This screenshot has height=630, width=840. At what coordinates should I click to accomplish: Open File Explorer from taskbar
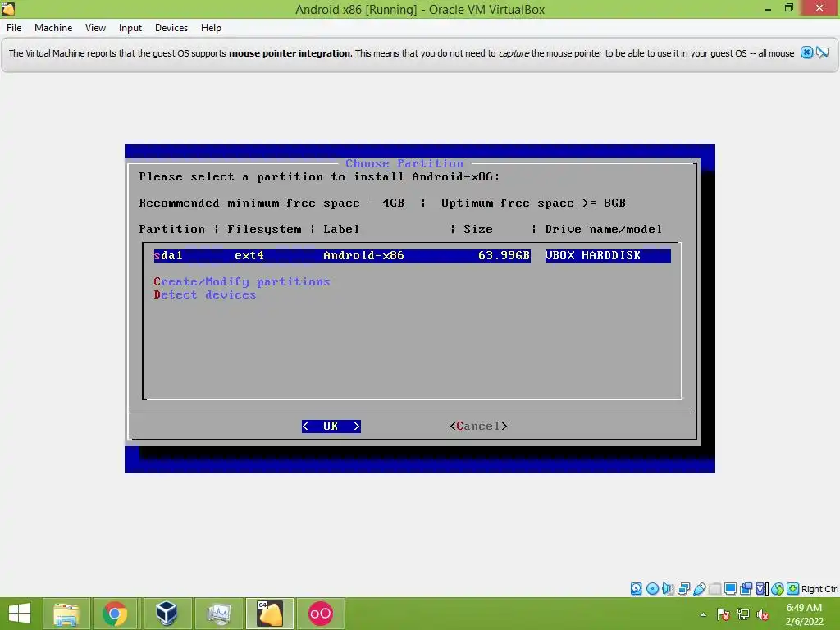tap(66, 614)
